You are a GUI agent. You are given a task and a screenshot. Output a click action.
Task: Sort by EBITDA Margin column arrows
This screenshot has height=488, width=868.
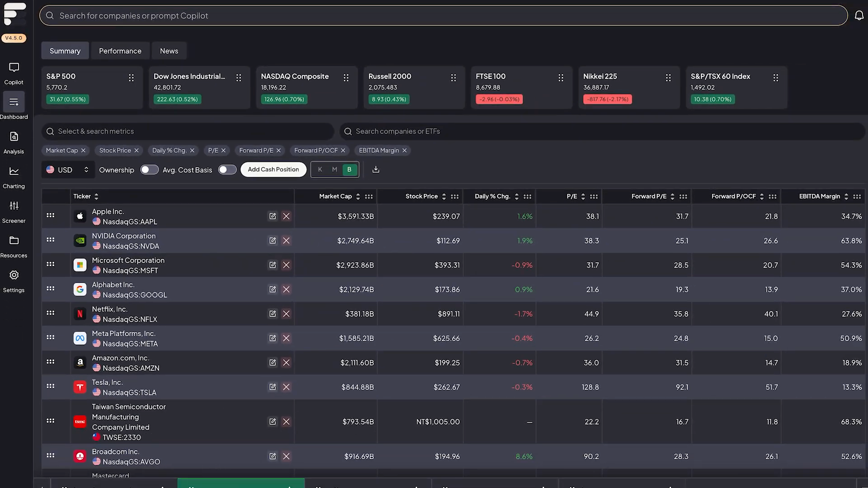pos(846,197)
